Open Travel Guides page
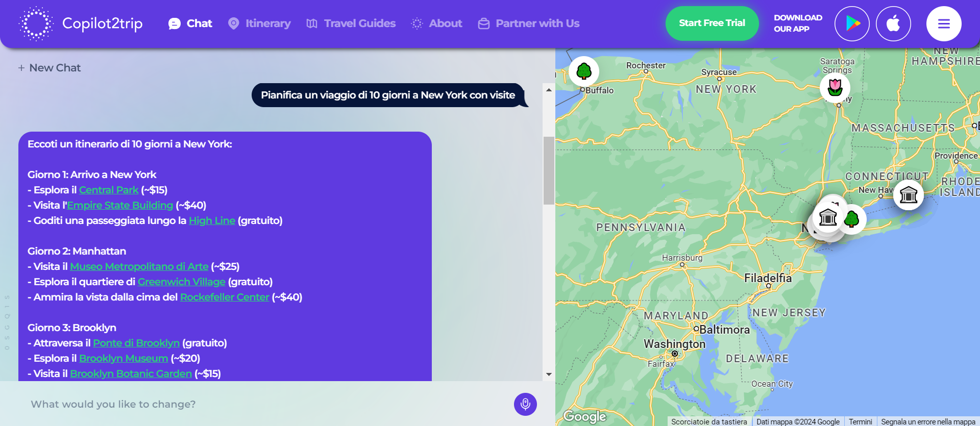Viewport: 980px width, 426px height. coord(351,23)
